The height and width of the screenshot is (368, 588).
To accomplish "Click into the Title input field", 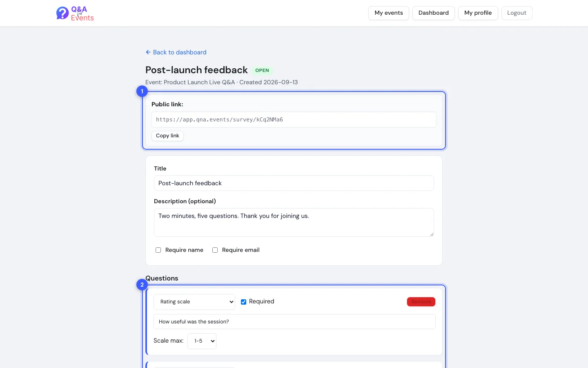I will (294, 183).
